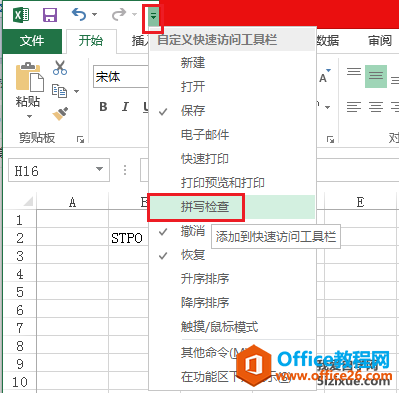Click the top align icon

coord(354,71)
